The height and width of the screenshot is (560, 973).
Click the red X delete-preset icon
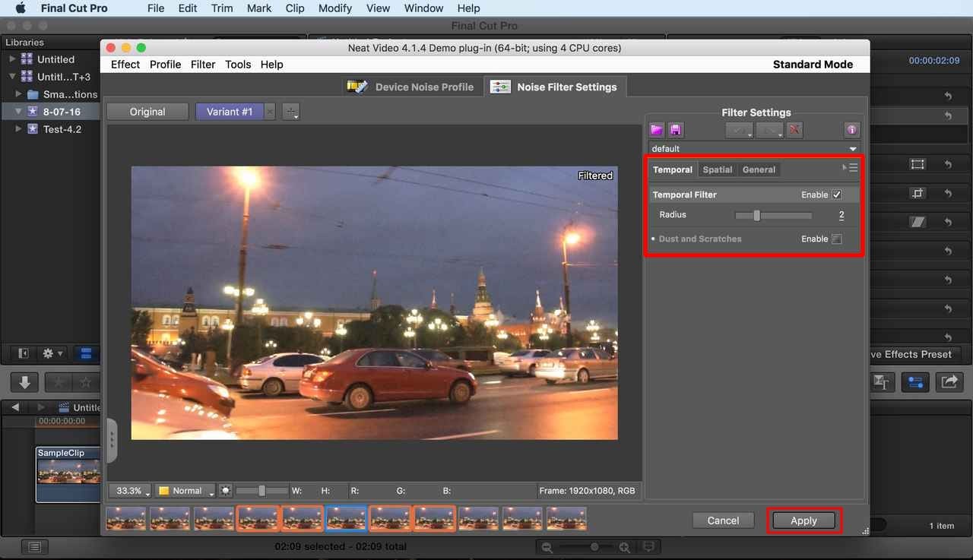coord(794,130)
